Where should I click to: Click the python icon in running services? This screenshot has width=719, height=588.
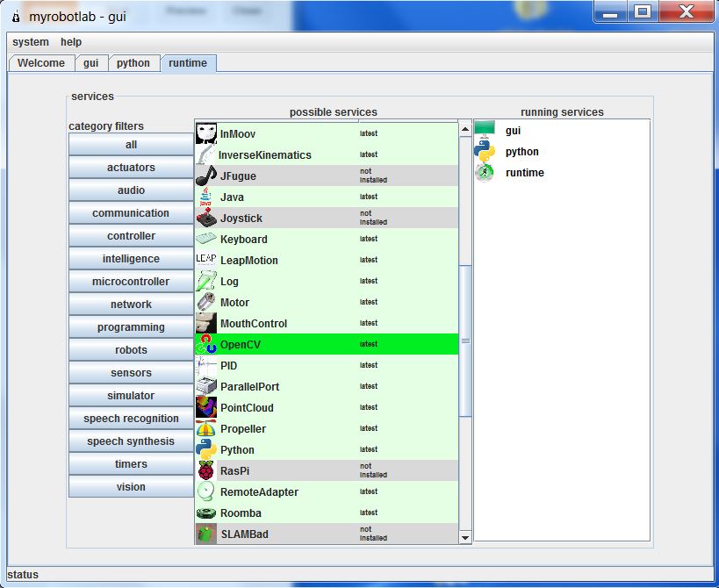point(485,151)
